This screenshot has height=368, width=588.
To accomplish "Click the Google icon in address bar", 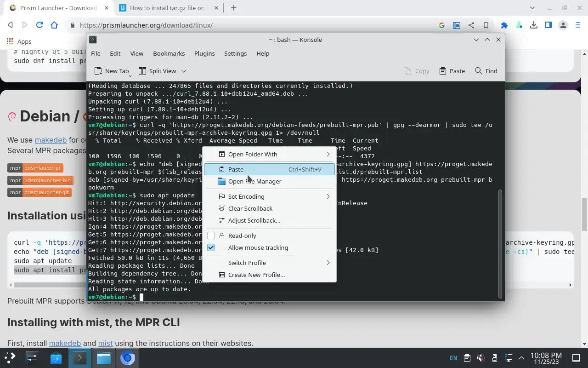I will coord(442,25).
